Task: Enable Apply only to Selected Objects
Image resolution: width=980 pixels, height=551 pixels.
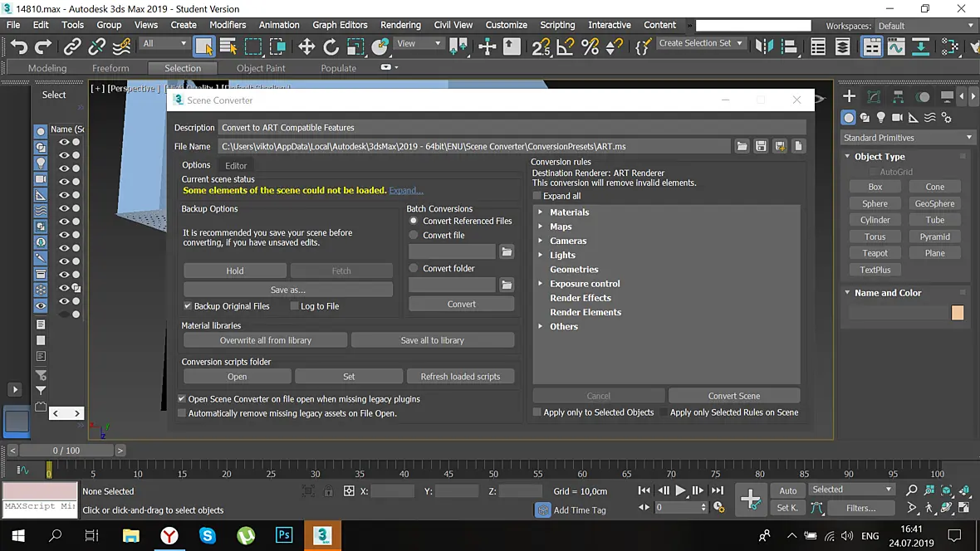Action: click(x=537, y=412)
